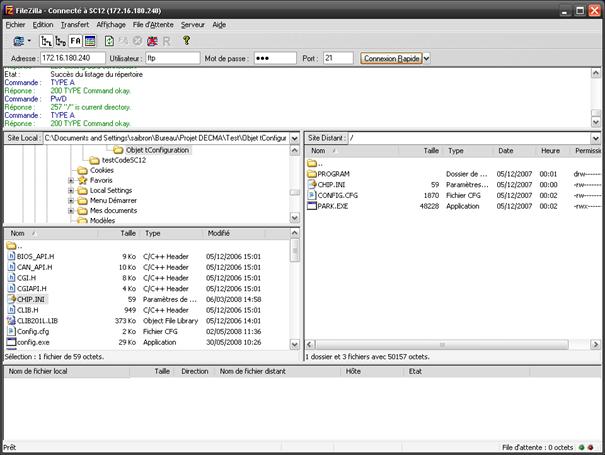Select the local CHIP.INI file icon
Viewport: 605px width, 455px height.
pyautogui.click(x=12, y=299)
